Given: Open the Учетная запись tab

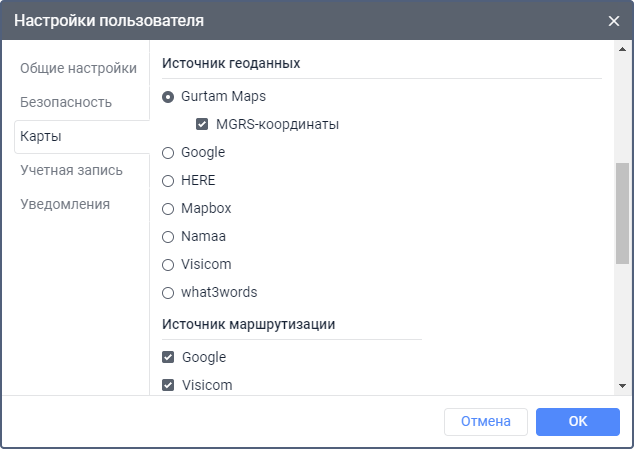Looking at the screenshot, I should coord(71,170).
